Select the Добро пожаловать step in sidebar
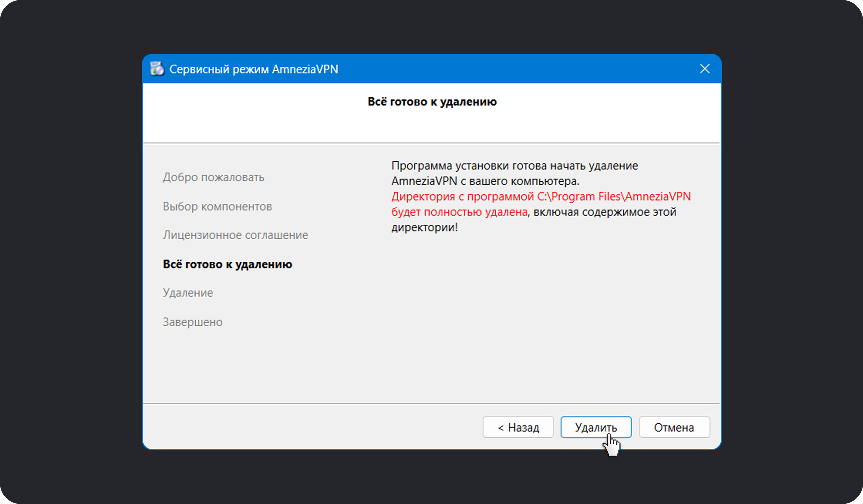Viewport: 863px width, 504px height. click(x=213, y=177)
